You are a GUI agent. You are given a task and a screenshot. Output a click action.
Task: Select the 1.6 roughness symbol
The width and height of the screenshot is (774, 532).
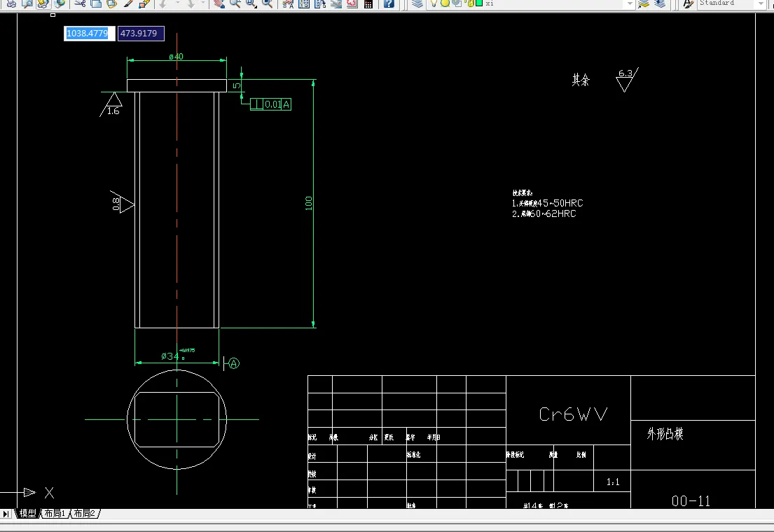tap(111, 104)
